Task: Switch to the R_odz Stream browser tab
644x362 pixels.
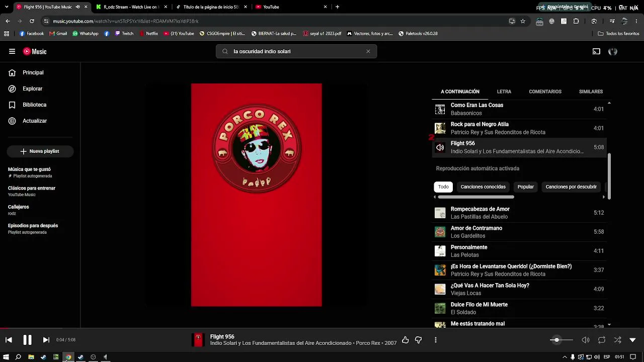Action: point(131,7)
